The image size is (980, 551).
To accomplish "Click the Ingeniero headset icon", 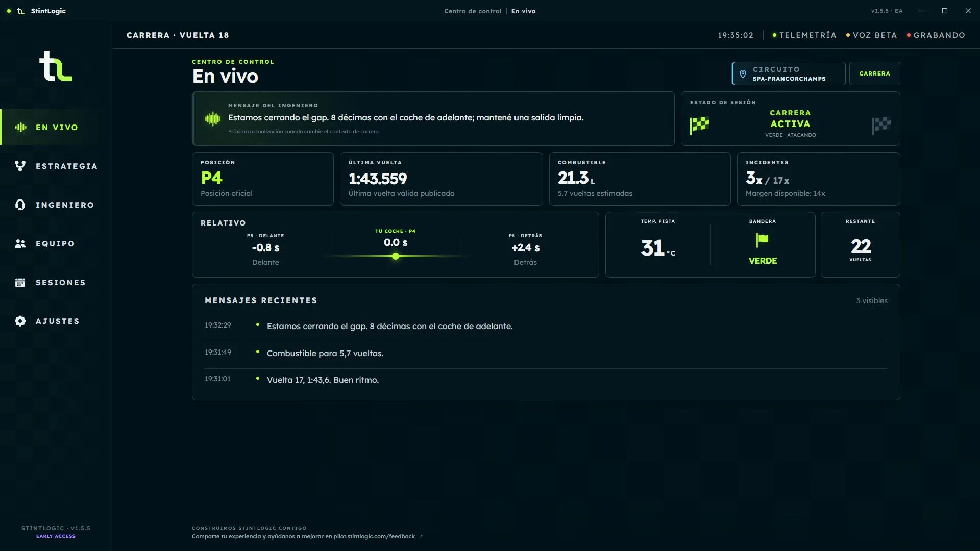I will pyautogui.click(x=20, y=205).
